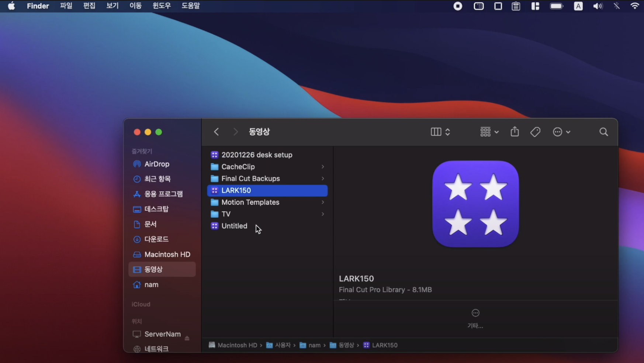Image resolution: width=644 pixels, height=363 pixels.
Task: Open the Finder menu
Action: coord(38,6)
